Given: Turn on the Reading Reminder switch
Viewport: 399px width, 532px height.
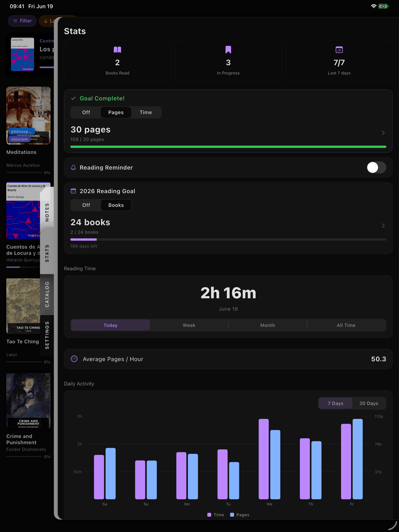Looking at the screenshot, I should 376,168.
